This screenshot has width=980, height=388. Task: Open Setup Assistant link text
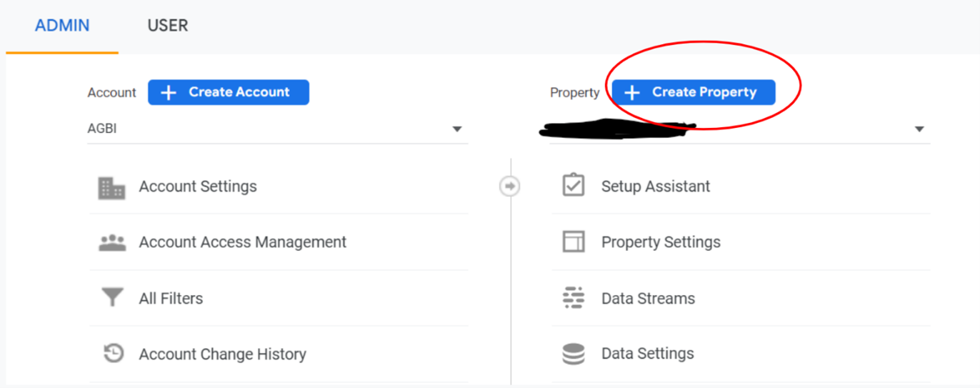pos(656,186)
